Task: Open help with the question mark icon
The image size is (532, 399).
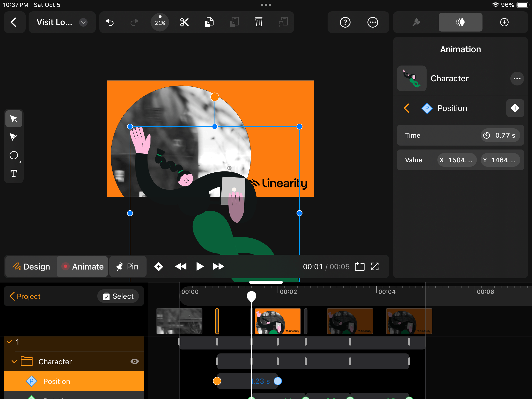Action: [x=345, y=22]
